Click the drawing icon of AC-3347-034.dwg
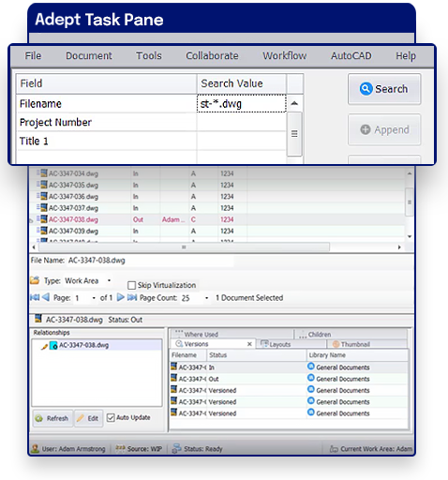Viewport: 448px width, 480px height. point(44,172)
